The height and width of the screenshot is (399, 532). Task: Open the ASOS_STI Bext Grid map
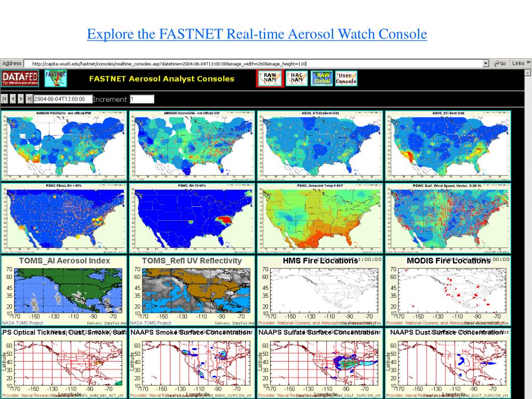pos(448,146)
